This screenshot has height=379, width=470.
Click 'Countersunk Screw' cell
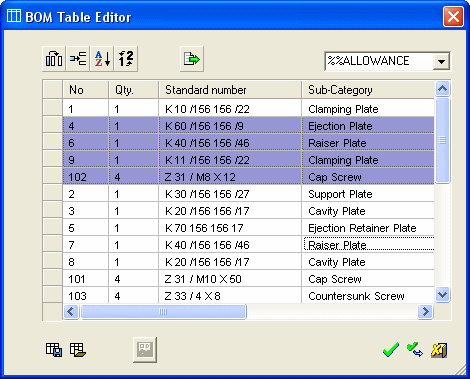368,296
